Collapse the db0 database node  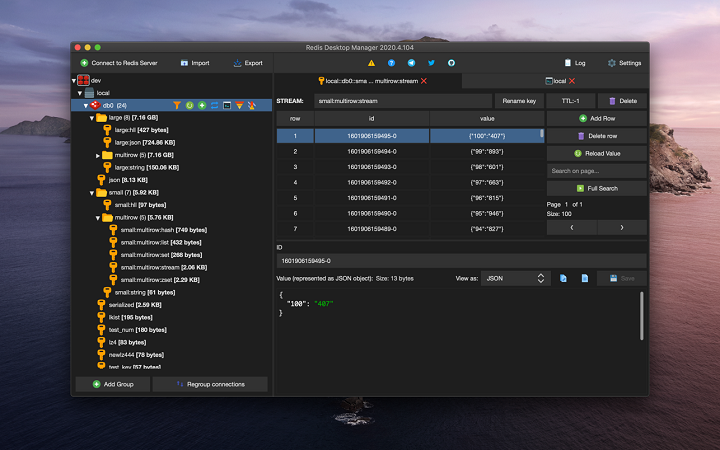[x=85, y=106]
